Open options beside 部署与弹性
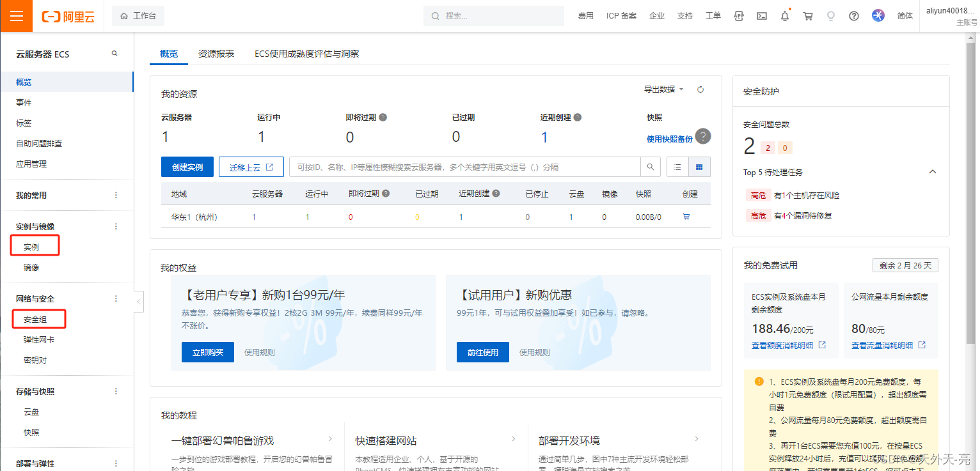 (x=116, y=463)
